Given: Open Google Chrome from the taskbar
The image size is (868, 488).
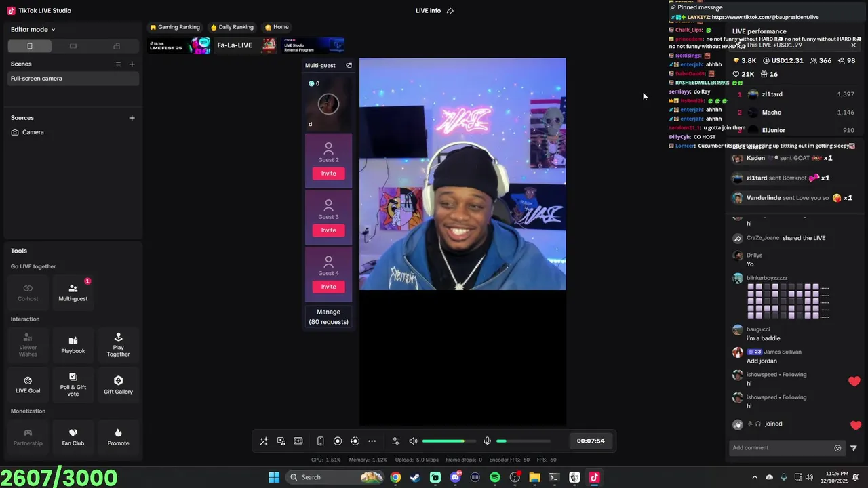Looking at the screenshot, I should 395,477.
